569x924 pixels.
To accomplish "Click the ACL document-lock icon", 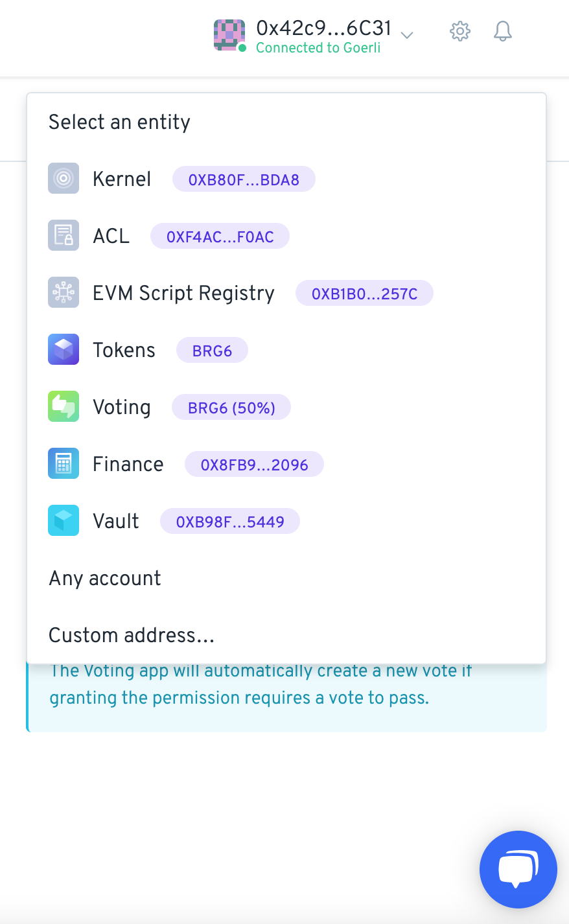I will point(64,235).
